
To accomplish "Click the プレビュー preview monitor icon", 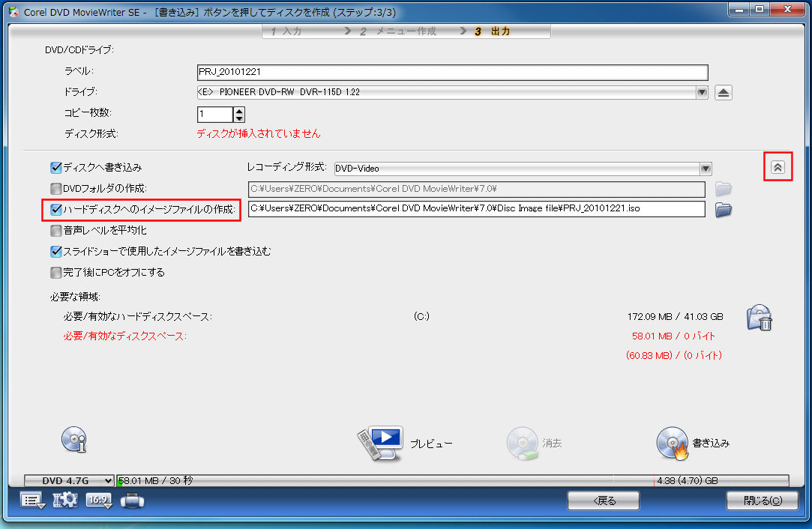I will pos(381,443).
